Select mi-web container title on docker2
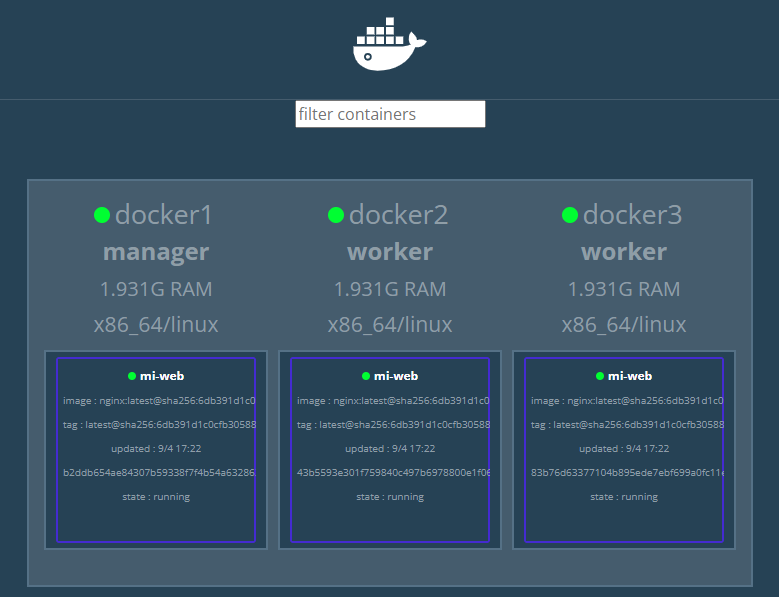This screenshot has height=597, width=779. click(x=396, y=376)
